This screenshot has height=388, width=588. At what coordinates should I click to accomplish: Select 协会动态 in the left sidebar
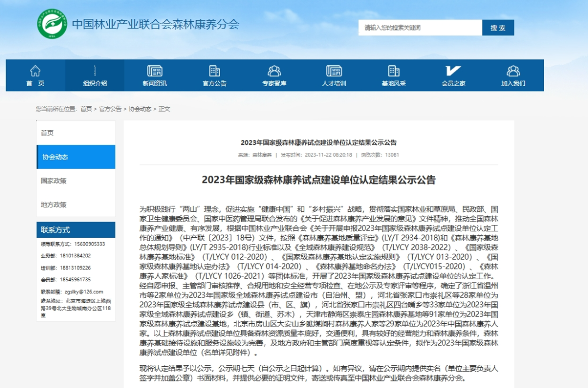pos(76,157)
